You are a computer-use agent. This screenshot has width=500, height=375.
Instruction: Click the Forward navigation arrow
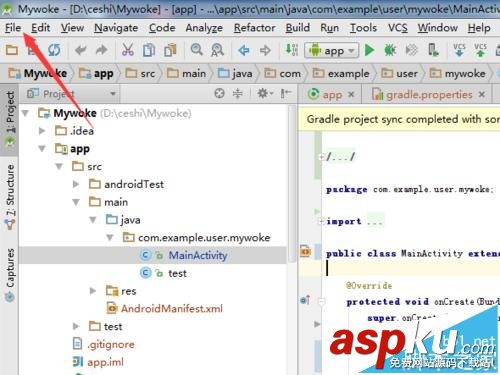click(265, 50)
